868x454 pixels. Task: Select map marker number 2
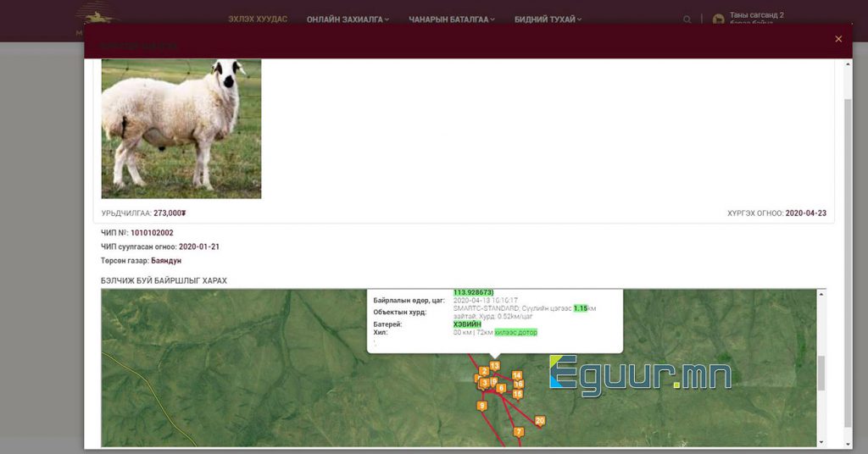(x=484, y=371)
